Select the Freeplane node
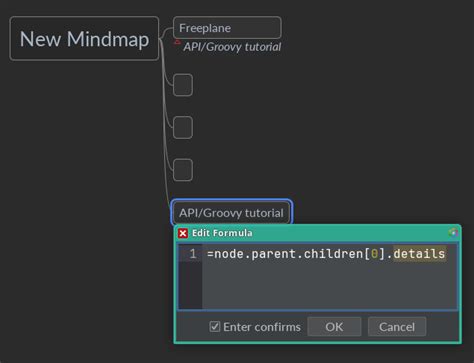Viewport: 474px width, 363px height. 227,28
